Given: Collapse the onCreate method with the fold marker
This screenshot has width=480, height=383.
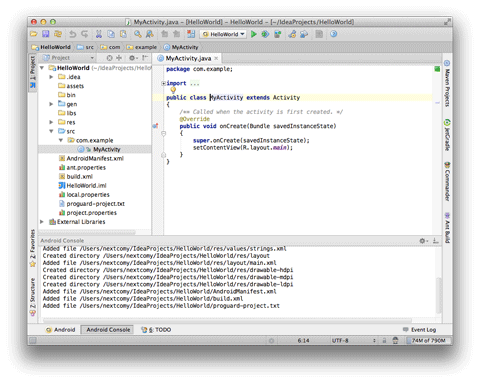Looking at the screenshot, I should click(163, 133).
